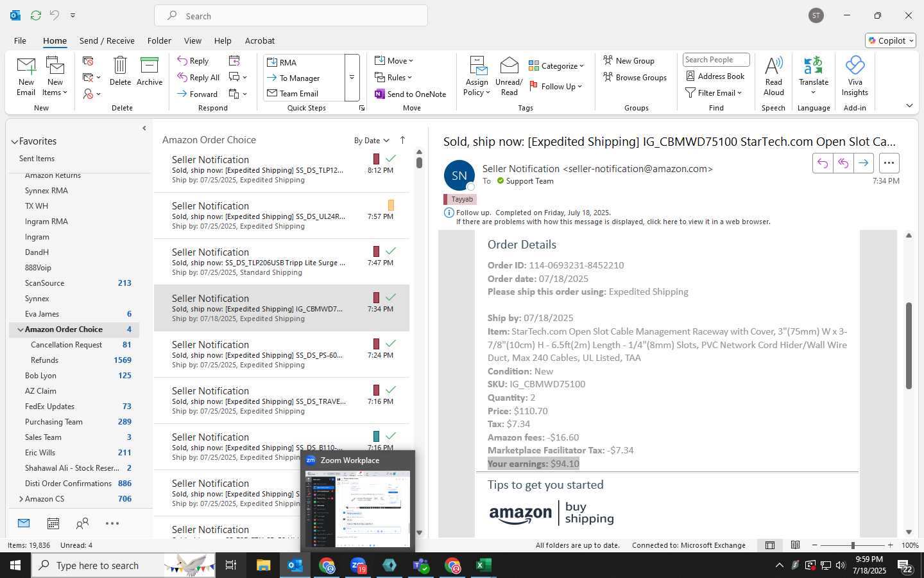Image resolution: width=924 pixels, height=578 pixels.
Task: Toggle complete checkmark on 7:47 PM message
Action: tap(391, 250)
